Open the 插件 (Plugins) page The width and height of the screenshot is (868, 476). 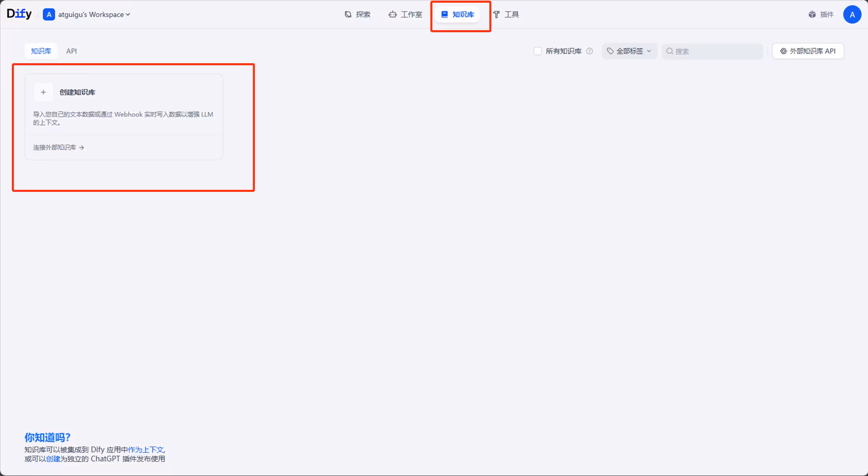pyautogui.click(x=821, y=14)
